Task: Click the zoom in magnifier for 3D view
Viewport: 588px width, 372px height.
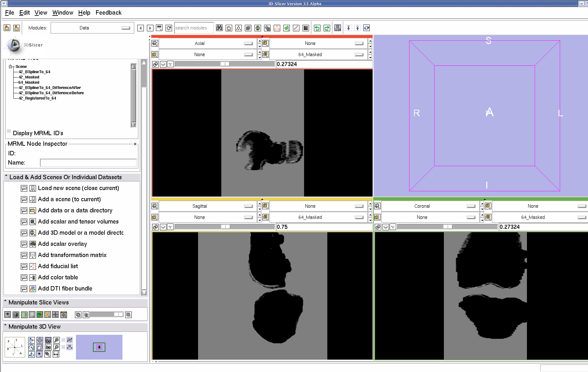Action: pyautogui.click(x=56, y=340)
